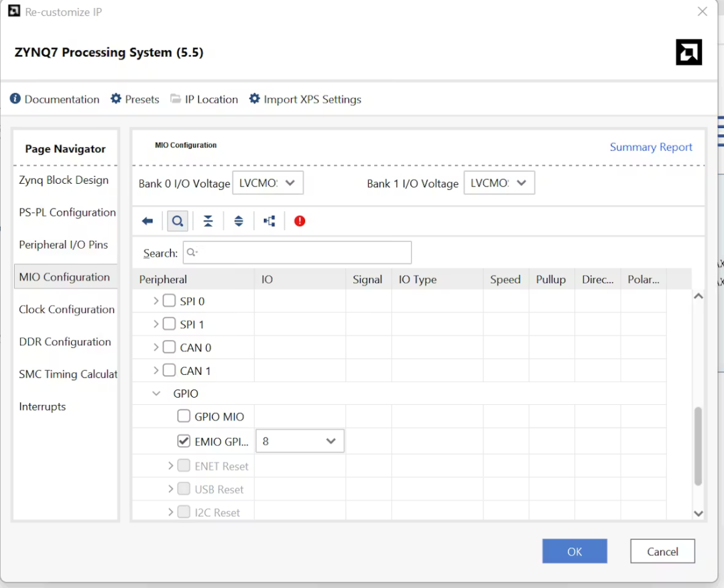Image resolution: width=724 pixels, height=588 pixels.
Task: Check the CAN 0 peripheral box
Action: click(x=170, y=347)
